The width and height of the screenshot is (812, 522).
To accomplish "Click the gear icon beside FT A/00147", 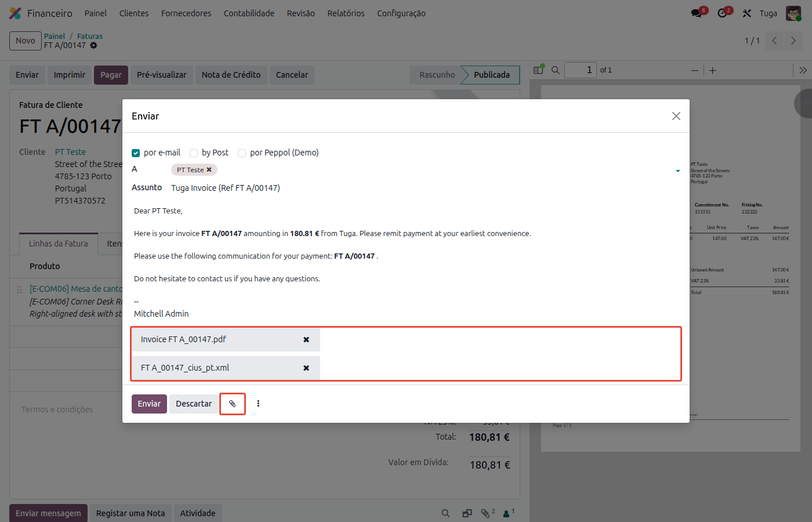I will point(94,45).
